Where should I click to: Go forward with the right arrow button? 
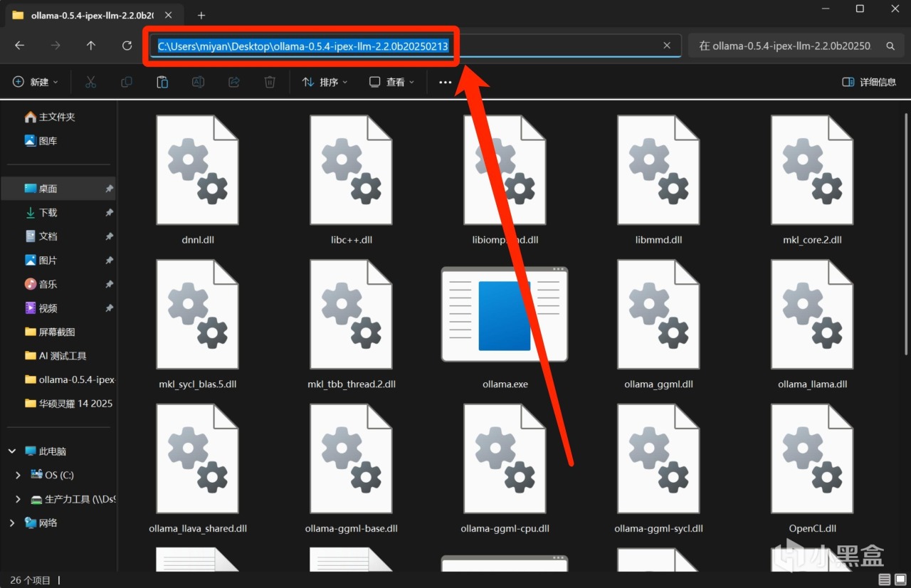[56, 46]
